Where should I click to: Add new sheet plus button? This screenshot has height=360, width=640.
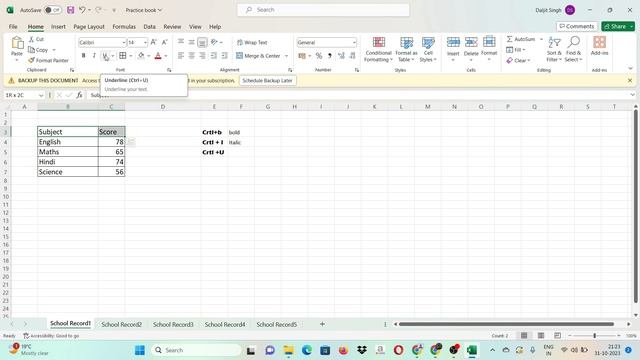tap(322, 324)
